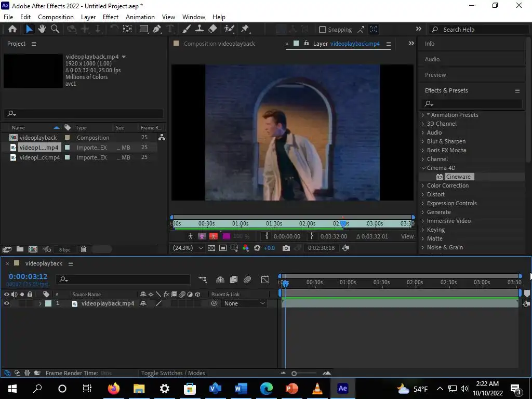Open the magnification ratio (24.3%) dropdown
Screen dimensions: 532x399
point(188,248)
